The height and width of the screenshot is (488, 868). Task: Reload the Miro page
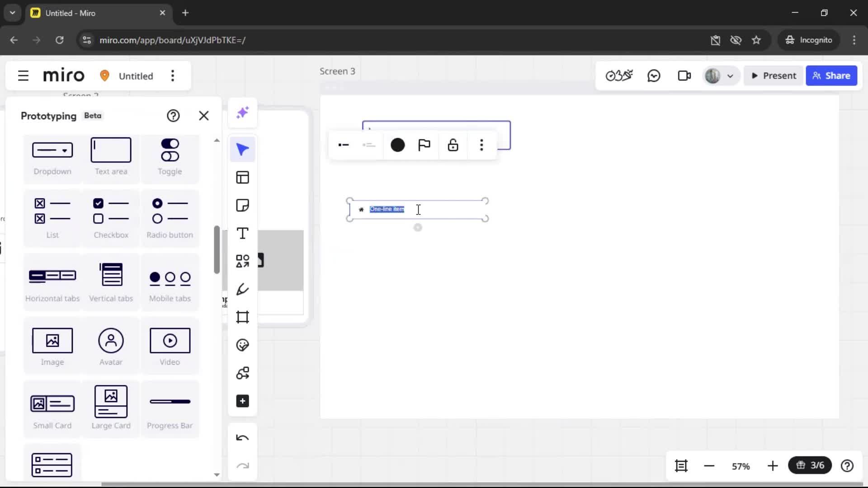pos(59,40)
